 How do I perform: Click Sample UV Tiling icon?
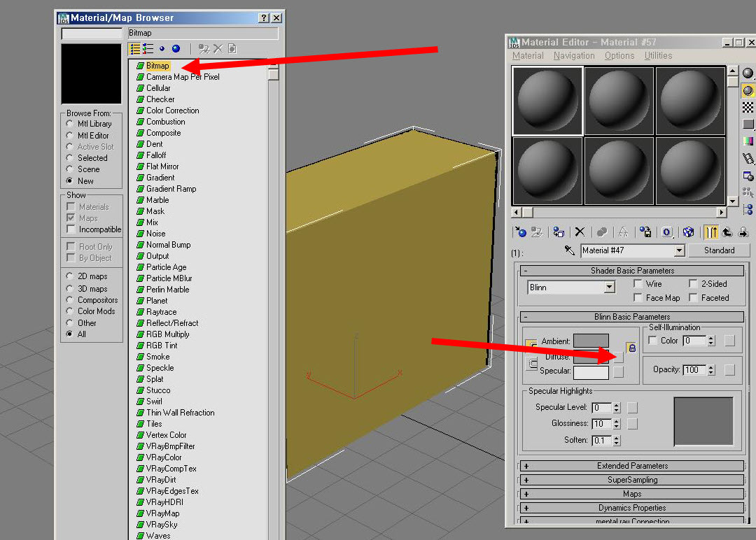pyautogui.click(x=748, y=125)
